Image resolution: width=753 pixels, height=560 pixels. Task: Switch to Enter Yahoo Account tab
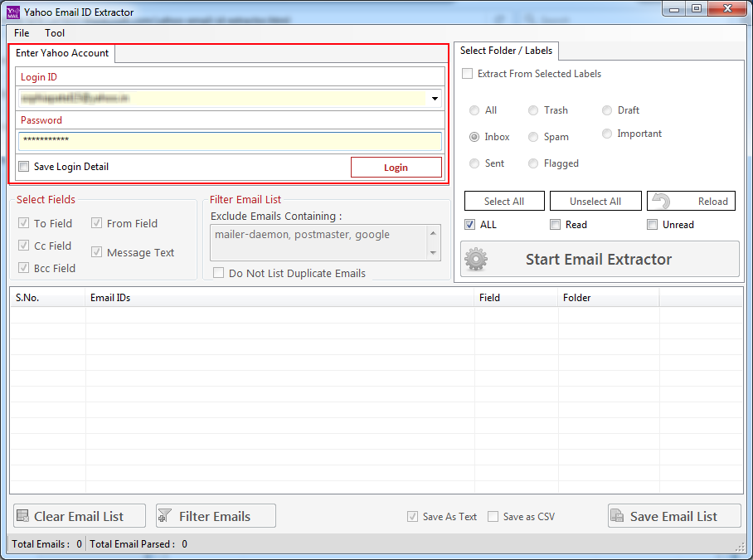coord(62,53)
